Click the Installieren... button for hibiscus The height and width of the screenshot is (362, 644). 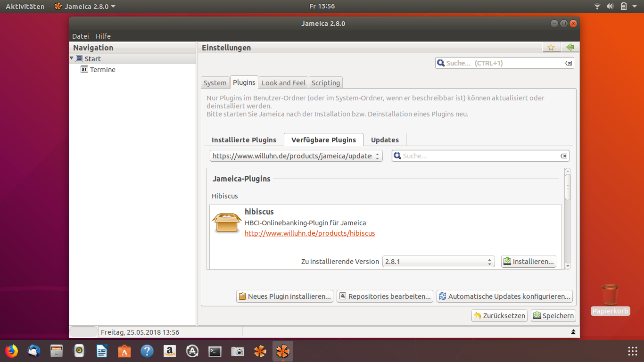[x=528, y=262]
